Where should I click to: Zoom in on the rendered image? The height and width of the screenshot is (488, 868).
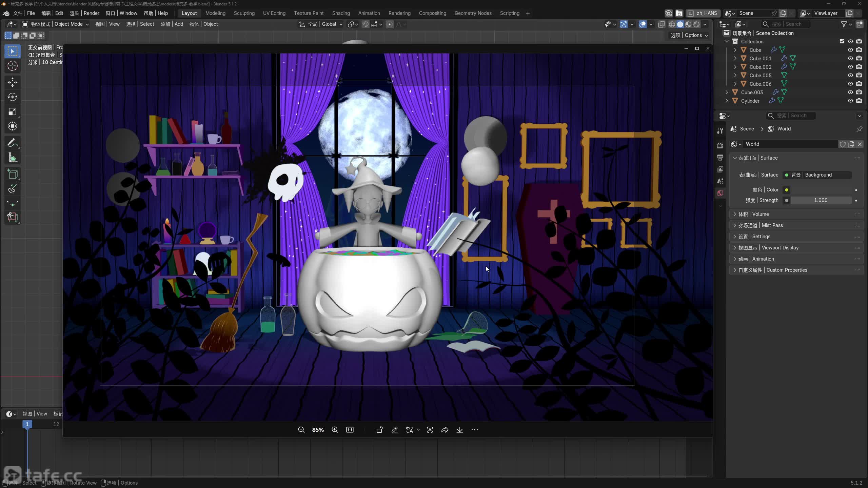point(335,430)
